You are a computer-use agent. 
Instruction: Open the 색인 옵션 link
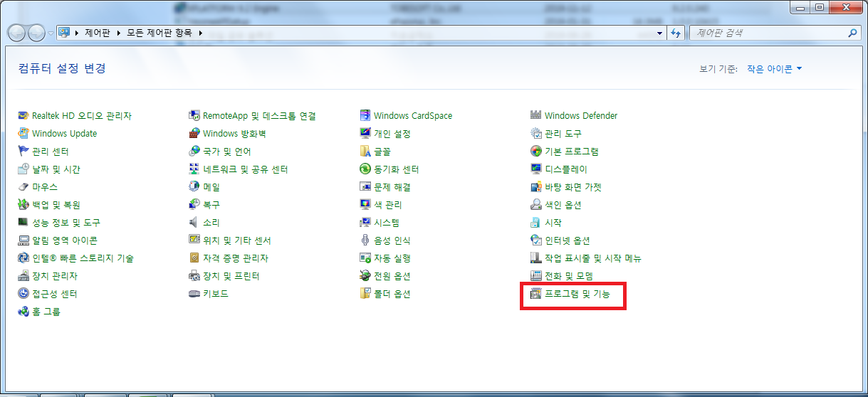pos(563,204)
